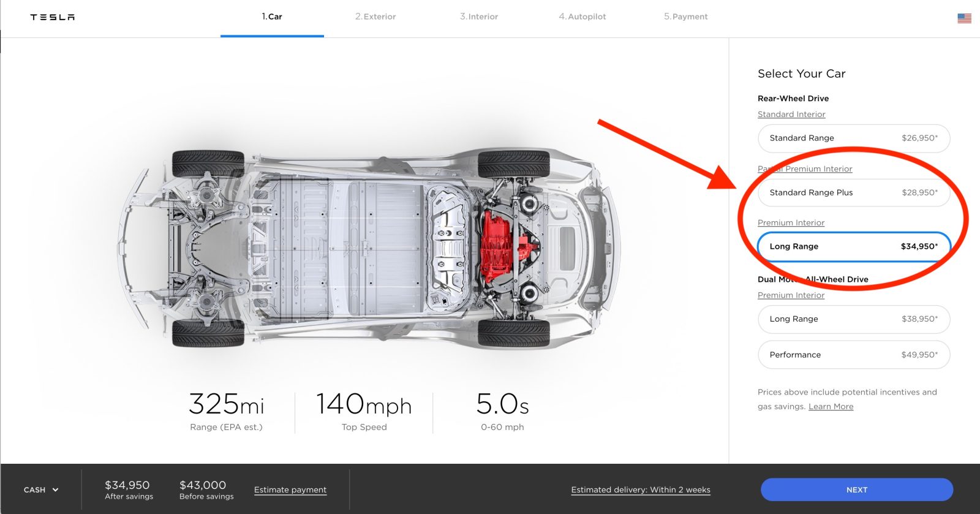980x514 pixels.
Task: Open the Learn More link
Action: (831, 407)
